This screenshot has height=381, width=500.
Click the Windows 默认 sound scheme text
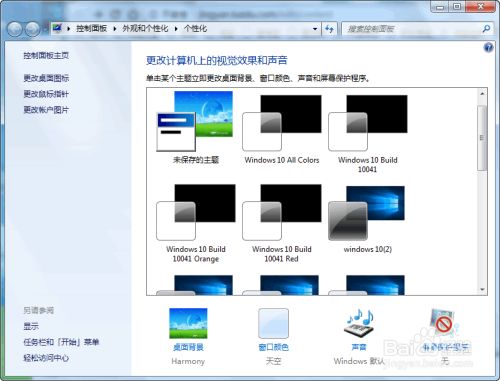(359, 361)
